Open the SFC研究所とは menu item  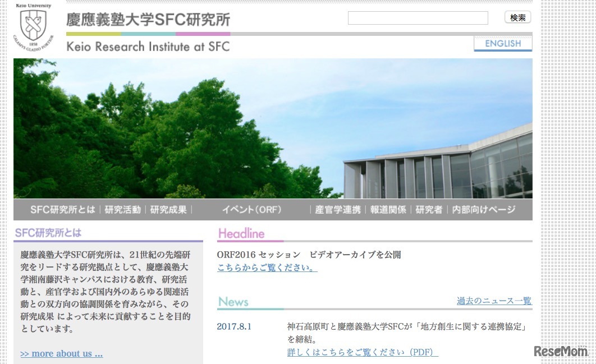point(63,210)
